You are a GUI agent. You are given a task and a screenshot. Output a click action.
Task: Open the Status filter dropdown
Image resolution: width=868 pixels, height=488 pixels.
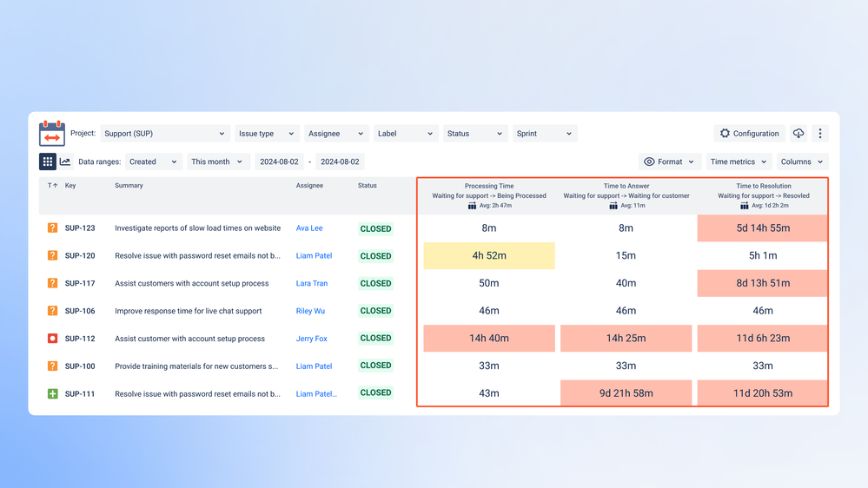(475, 134)
